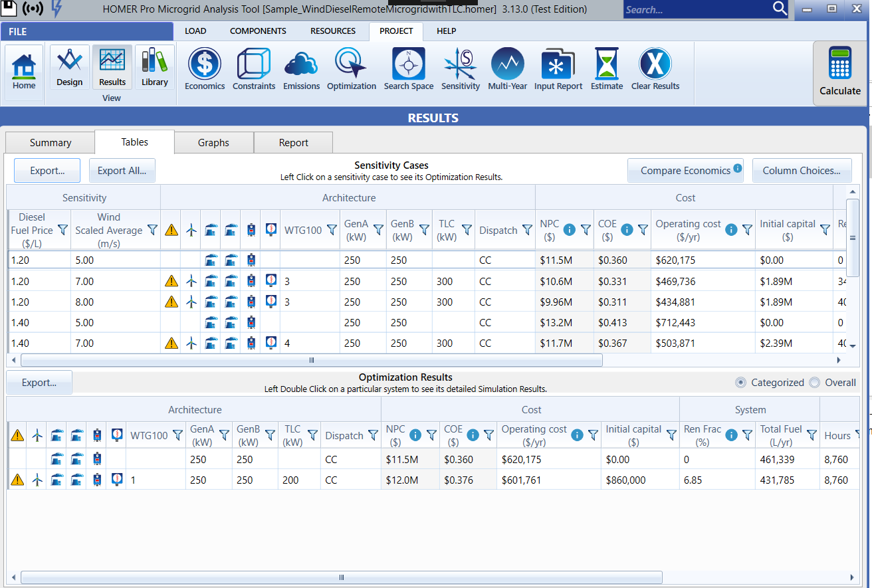Select the Categorized radio button

pyautogui.click(x=740, y=383)
